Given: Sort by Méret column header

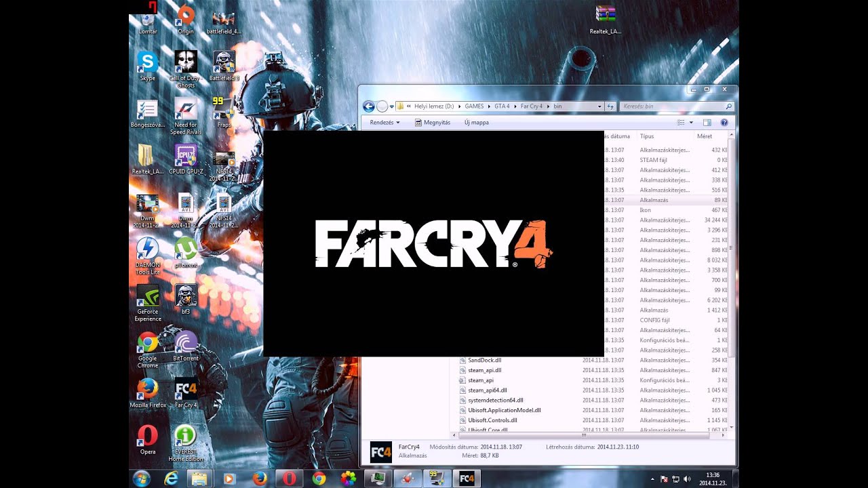Looking at the screenshot, I should 710,136.
